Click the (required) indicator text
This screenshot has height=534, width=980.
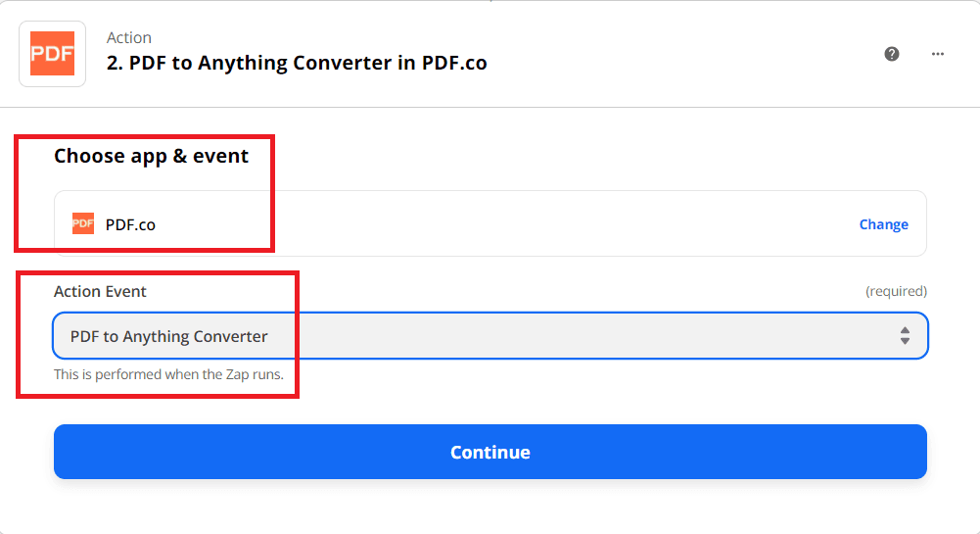tap(896, 291)
